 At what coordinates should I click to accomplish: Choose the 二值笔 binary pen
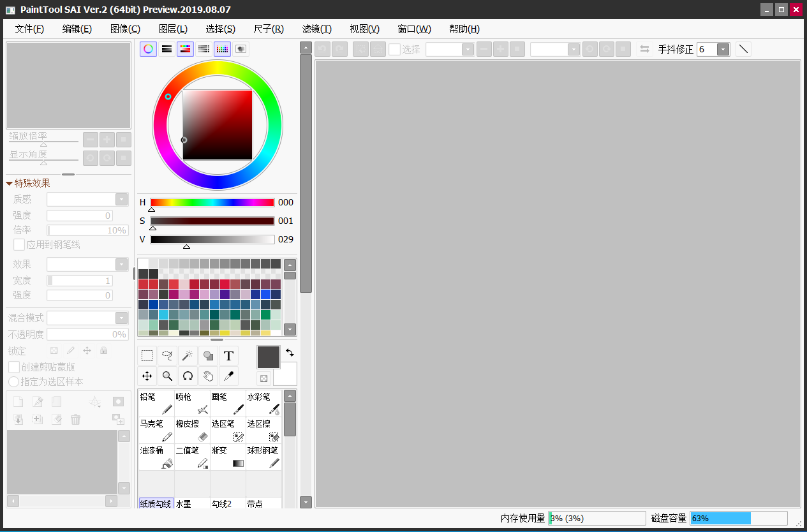point(192,457)
